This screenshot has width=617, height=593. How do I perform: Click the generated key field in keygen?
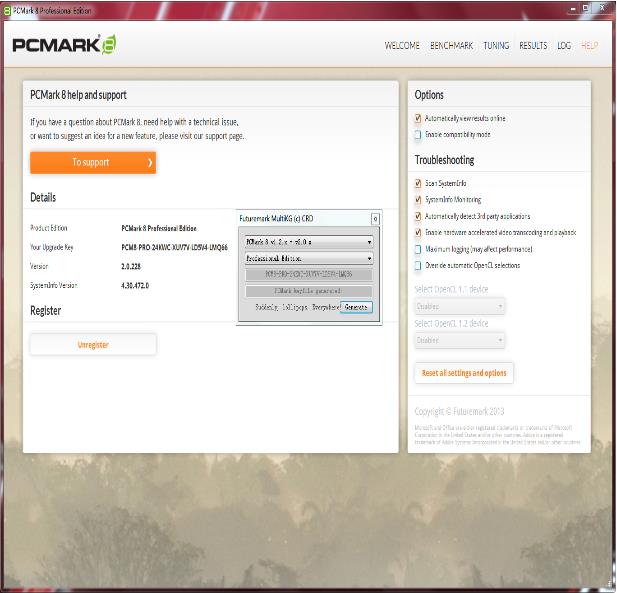coord(309,274)
